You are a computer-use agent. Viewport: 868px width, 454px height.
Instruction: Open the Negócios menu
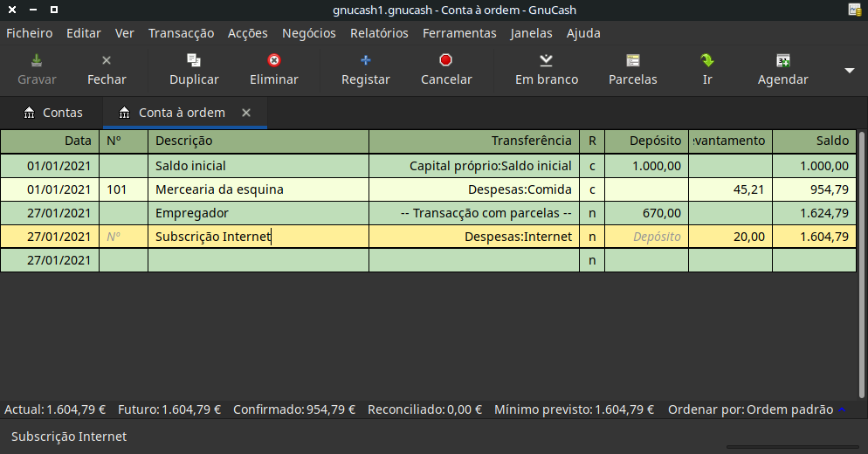coord(309,33)
